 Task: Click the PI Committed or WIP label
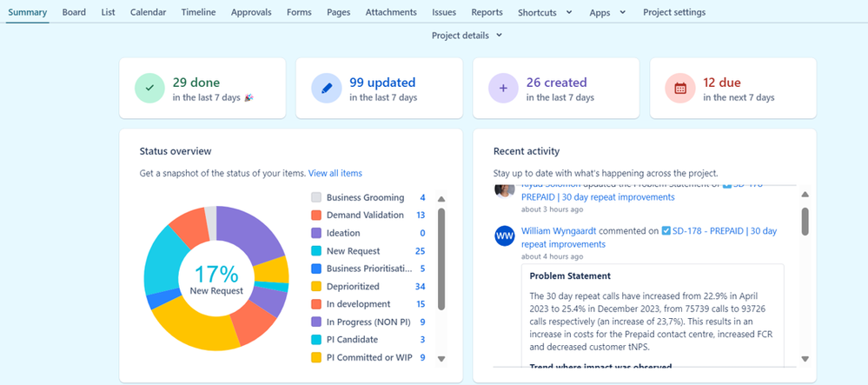(x=369, y=357)
